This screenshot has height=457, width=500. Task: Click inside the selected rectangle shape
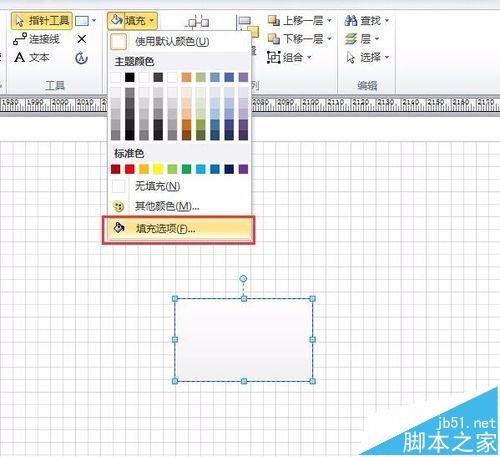click(x=244, y=340)
